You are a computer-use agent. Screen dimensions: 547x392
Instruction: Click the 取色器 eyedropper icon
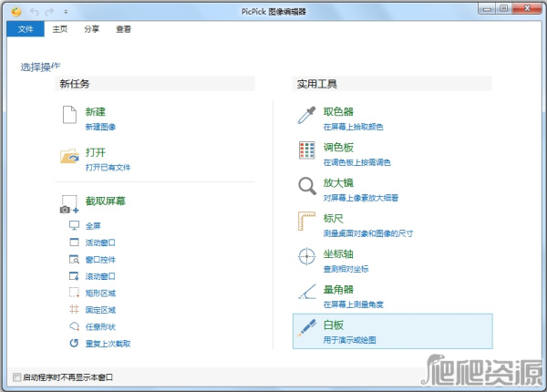point(306,115)
